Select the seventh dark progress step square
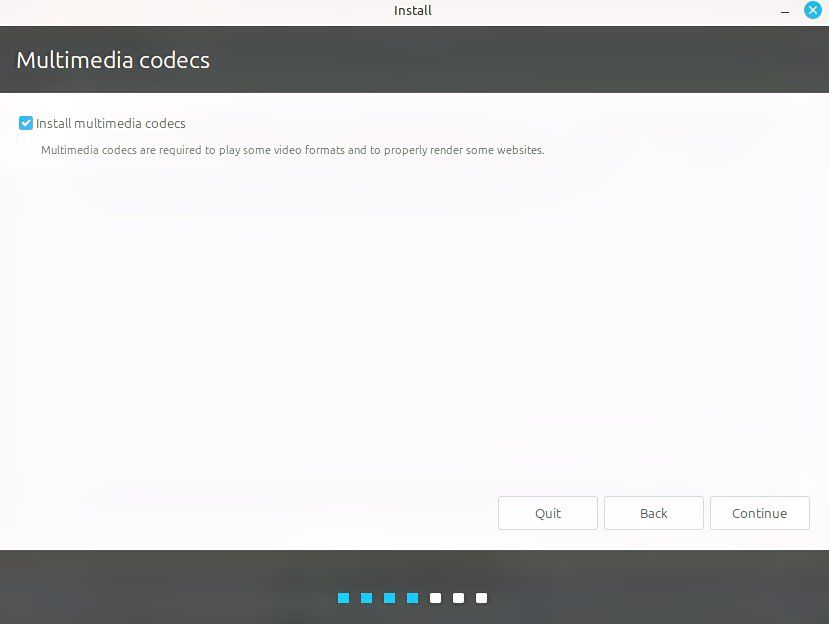The height and width of the screenshot is (624, 829). click(482, 597)
